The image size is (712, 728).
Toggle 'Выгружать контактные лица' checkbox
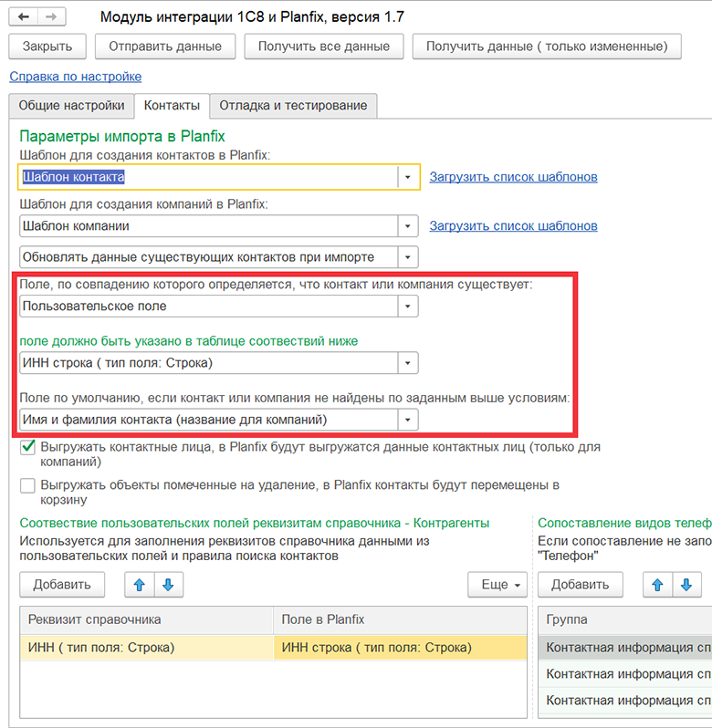(x=28, y=448)
